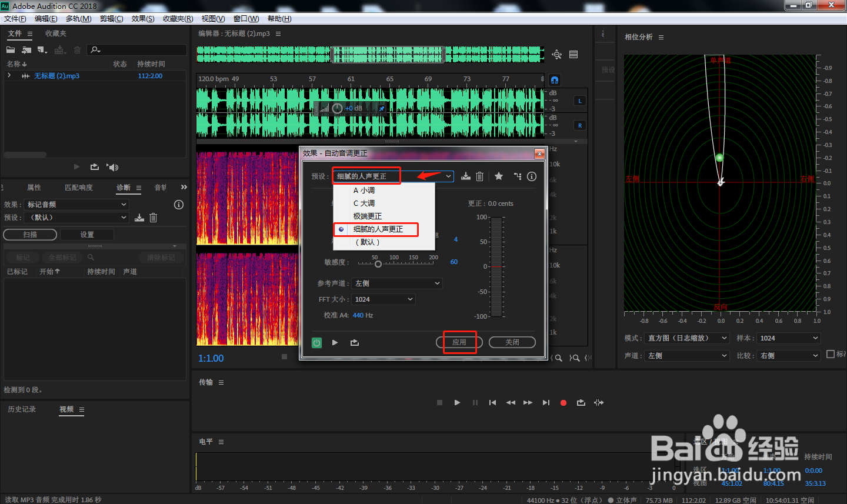Viewport: 847px width, 504px height.
Task: Open the 模式 直方图 dropdown
Action: point(687,338)
